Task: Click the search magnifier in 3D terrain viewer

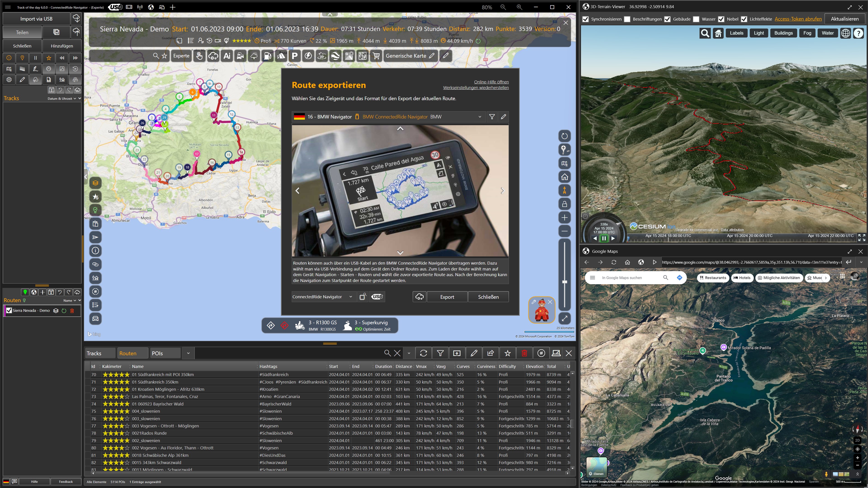Action: coord(705,33)
